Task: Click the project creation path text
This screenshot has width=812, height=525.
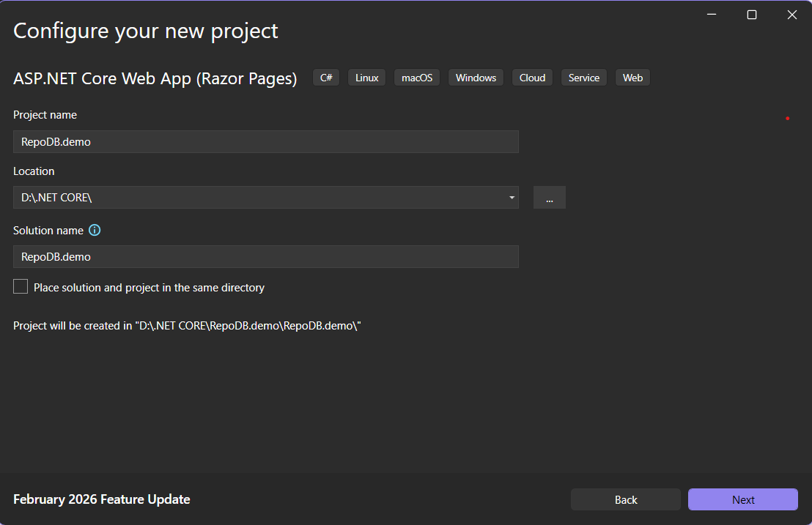Action: point(188,326)
